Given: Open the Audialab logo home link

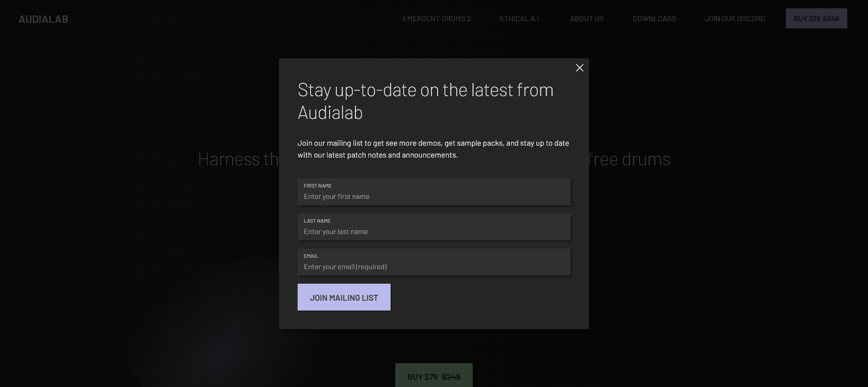Looking at the screenshot, I should click(x=43, y=19).
